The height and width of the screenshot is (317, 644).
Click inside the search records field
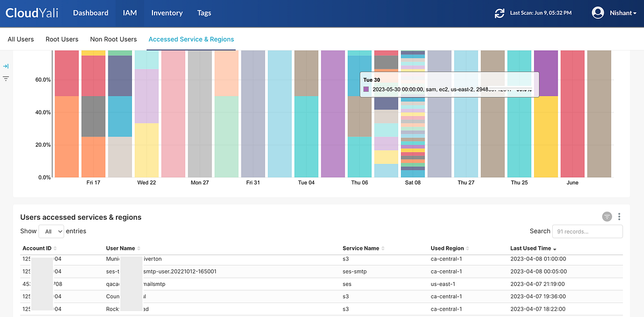point(587,231)
